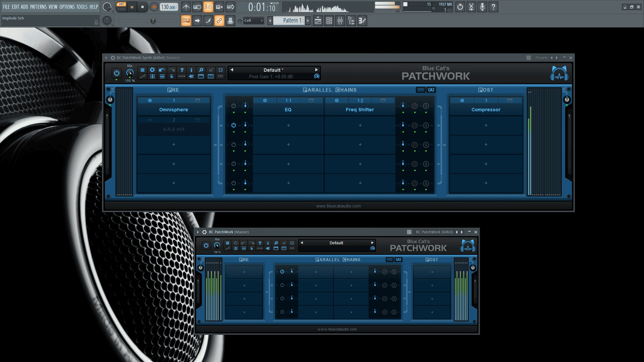Toggle phase invert on the first parallel chain
Screen dimensions: 644x362
point(415,106)
